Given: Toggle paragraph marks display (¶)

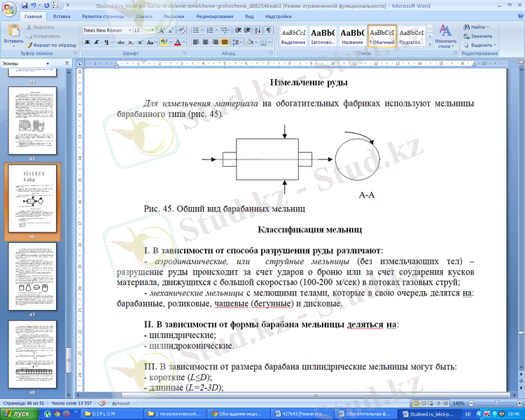Looking at the screenshot, I should (269, 31).
